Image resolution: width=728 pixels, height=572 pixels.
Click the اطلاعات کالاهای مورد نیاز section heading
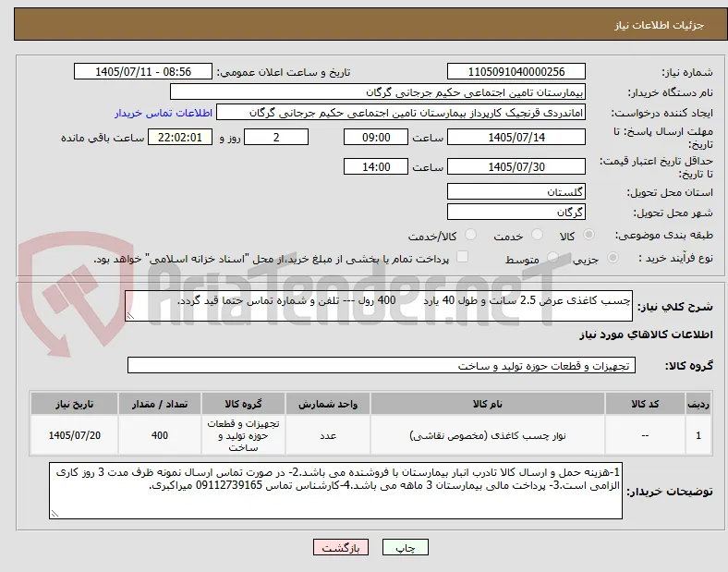click(x=646, y=335)
